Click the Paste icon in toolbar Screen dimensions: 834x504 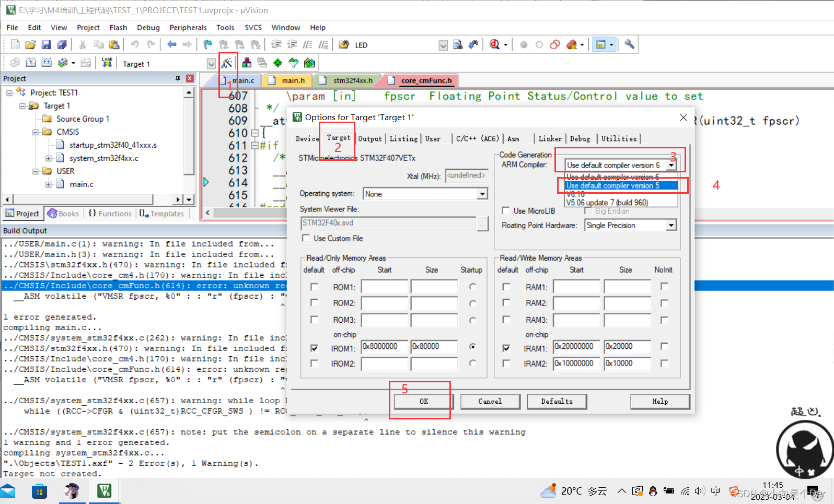click(x=114, y=45)
